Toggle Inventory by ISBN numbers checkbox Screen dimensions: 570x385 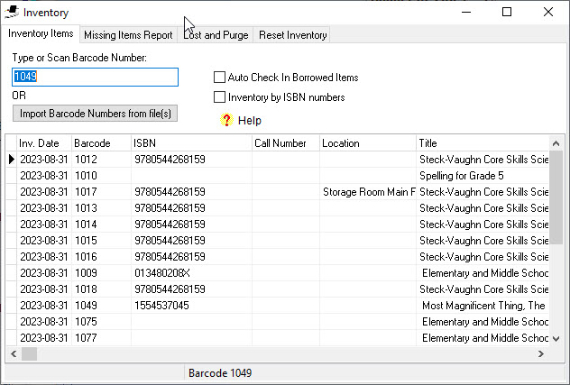[x=219, y=97]
